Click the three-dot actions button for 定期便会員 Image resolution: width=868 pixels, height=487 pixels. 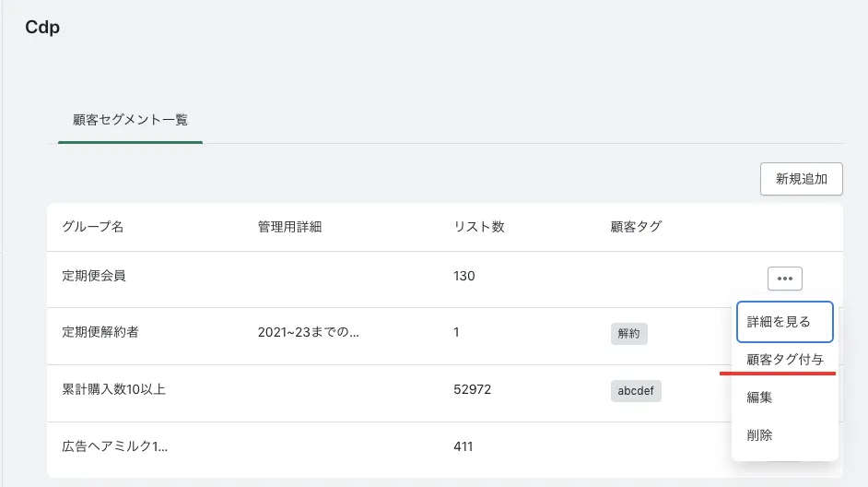tap(784, 278)
